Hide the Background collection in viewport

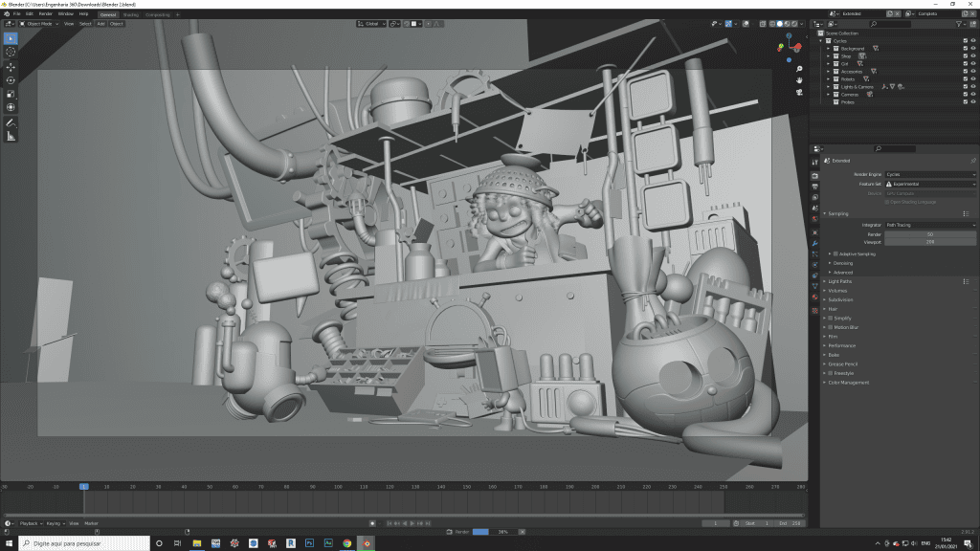coord(973,48)
